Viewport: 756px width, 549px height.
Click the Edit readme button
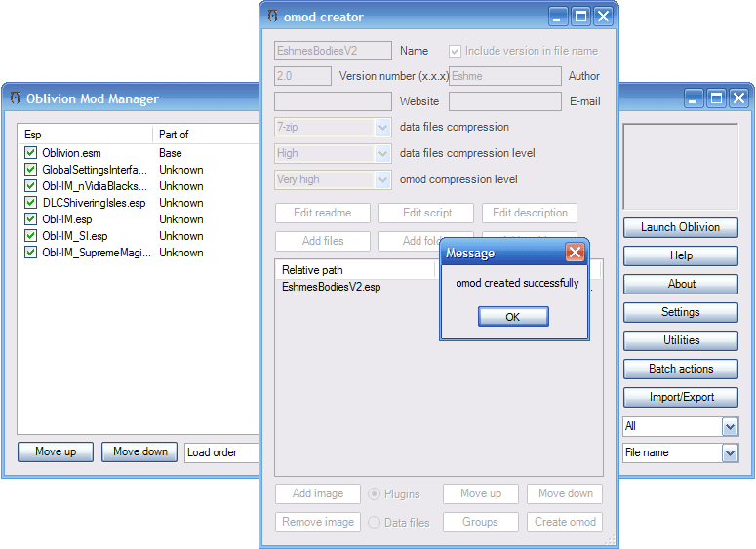click(x=323, y=213)
